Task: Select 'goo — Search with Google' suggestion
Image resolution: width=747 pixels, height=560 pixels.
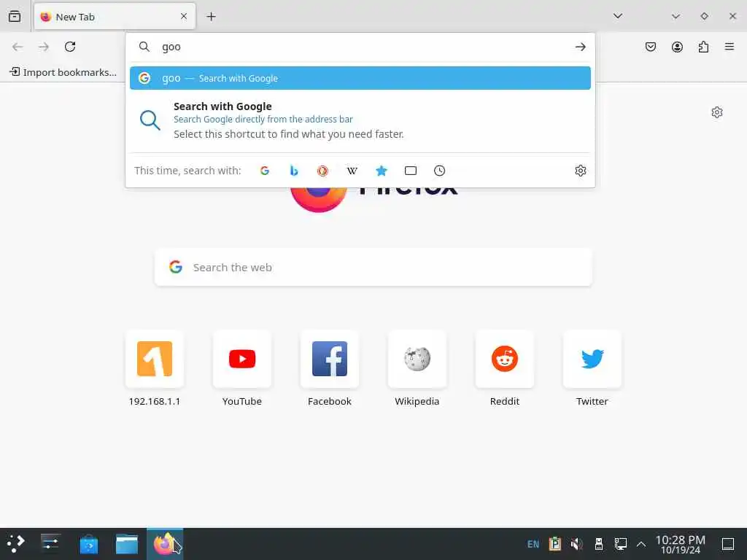Action: 360,78
